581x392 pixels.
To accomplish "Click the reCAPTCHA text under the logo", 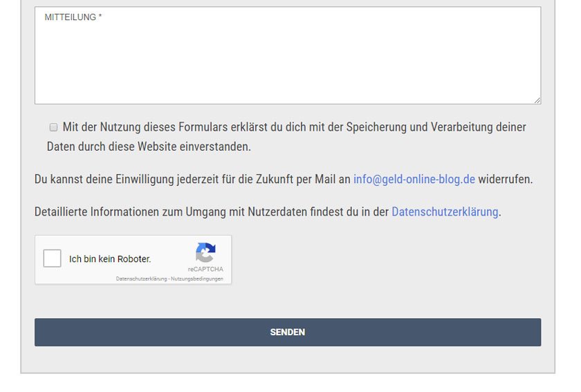I will click(x=205, y=270).
